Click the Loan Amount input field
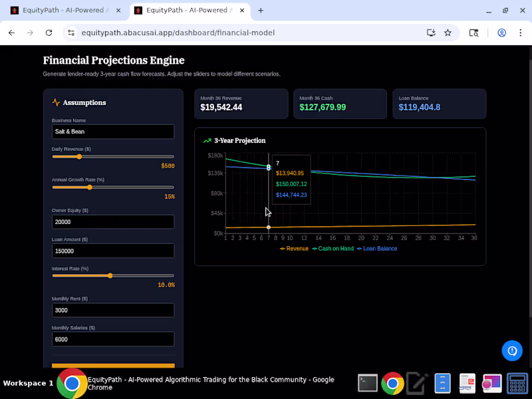 pyautogui.click(x=113, y=251)
